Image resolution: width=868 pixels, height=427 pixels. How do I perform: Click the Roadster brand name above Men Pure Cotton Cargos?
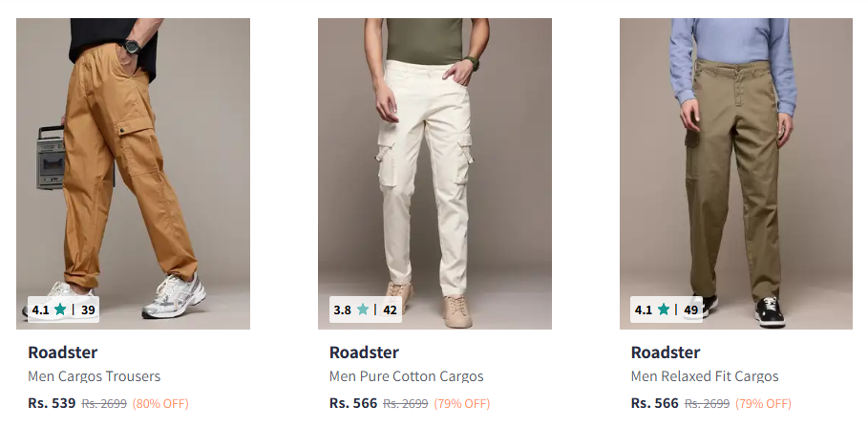pyautogui.click(x=364, y=352)
